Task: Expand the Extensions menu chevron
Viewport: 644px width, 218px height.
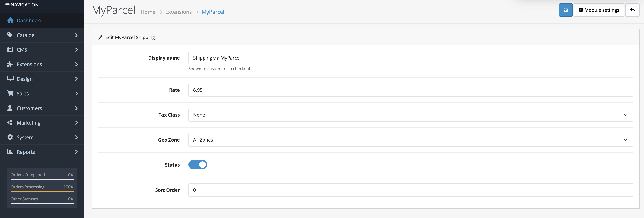Action: pos(77,64)
